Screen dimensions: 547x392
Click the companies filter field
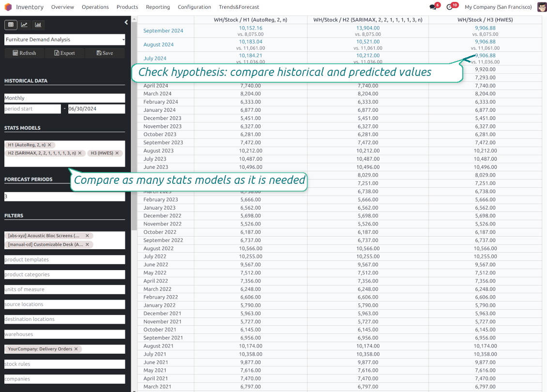[x=64, y=379]
